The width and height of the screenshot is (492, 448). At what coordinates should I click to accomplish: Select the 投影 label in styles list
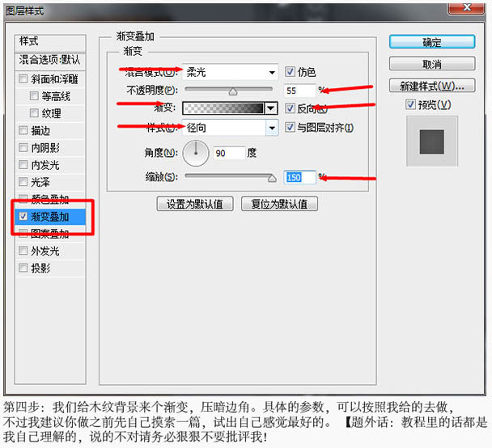pyautogui.click(x=40, y=268)
